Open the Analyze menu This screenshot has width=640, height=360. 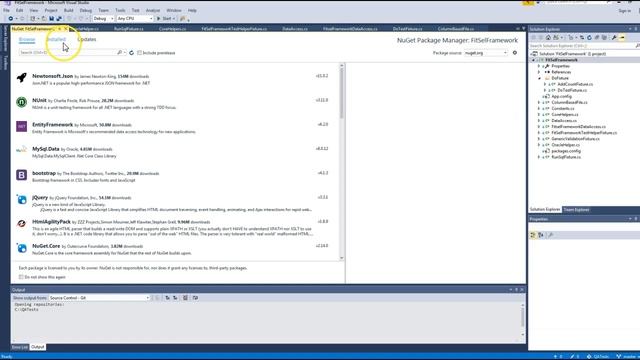click(153, 10)
